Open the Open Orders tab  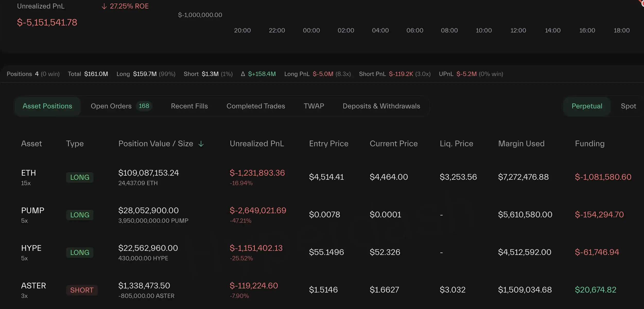(x=111, y=106)
